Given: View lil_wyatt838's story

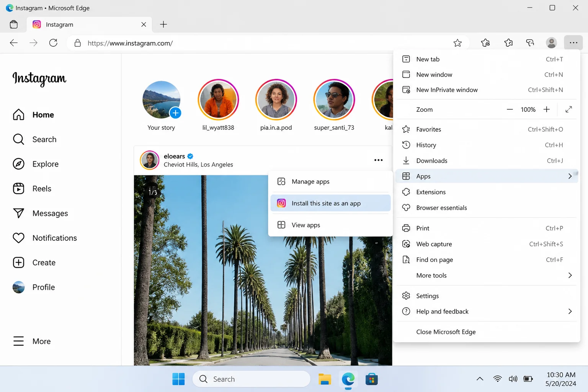Looking at the screenshot, I should tap(218, 100).
